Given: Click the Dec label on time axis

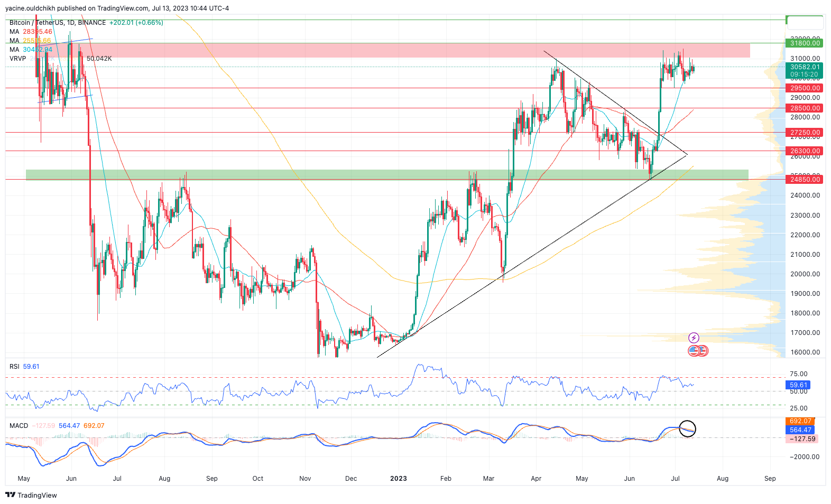Looking at the screenshot, I should [351, 479].
